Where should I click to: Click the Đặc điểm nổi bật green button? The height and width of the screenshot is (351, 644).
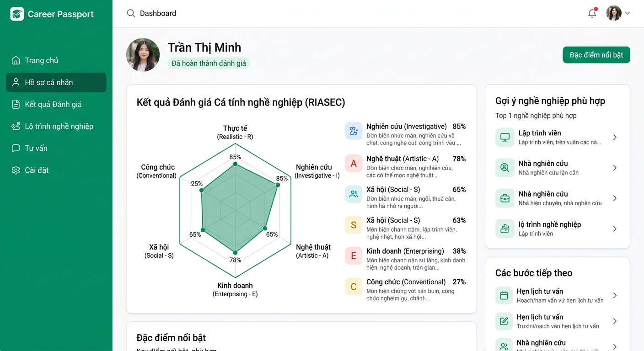596,54
